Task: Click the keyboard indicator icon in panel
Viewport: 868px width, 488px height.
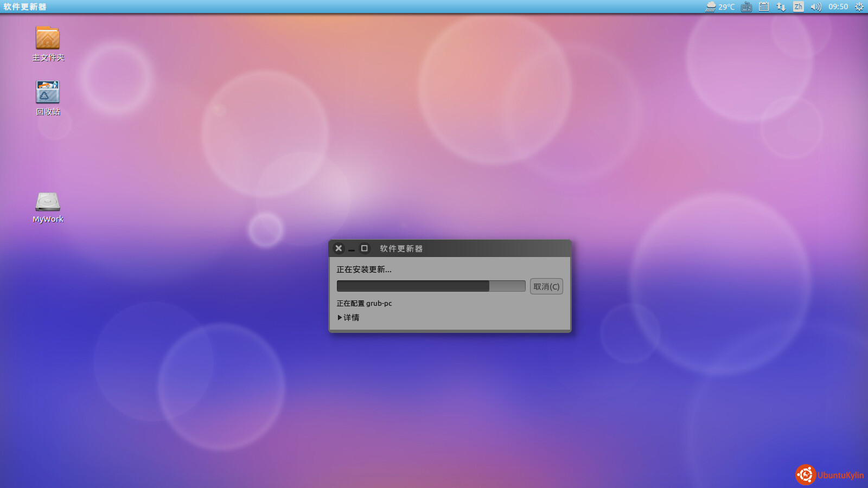Action: pyautogui.click(x=746, y=7)
